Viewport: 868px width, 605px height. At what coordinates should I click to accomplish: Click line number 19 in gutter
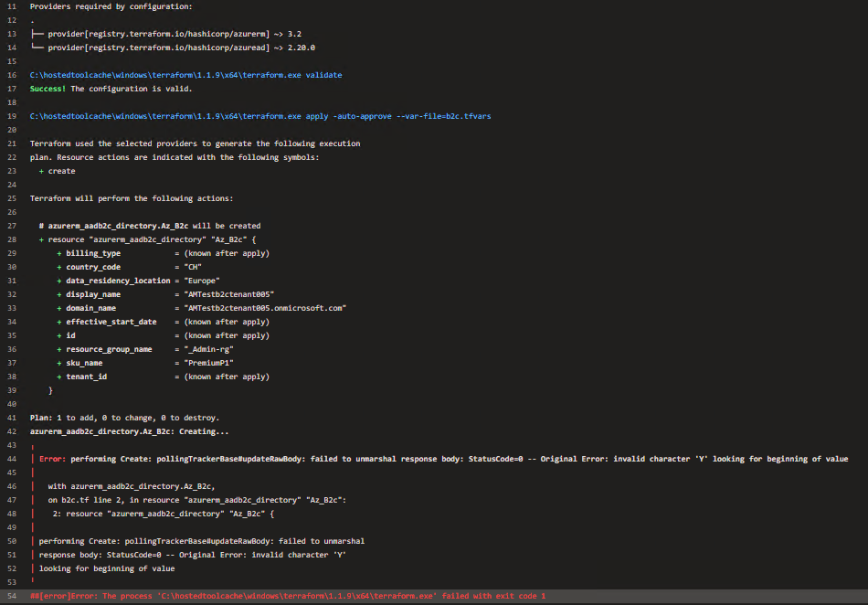coord(12,116)
